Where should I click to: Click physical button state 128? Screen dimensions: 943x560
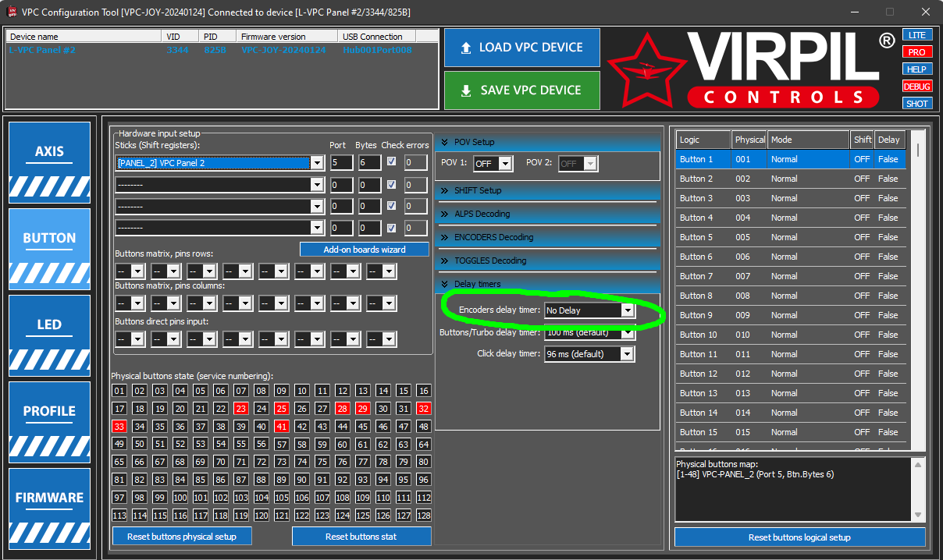pos(423,516)
